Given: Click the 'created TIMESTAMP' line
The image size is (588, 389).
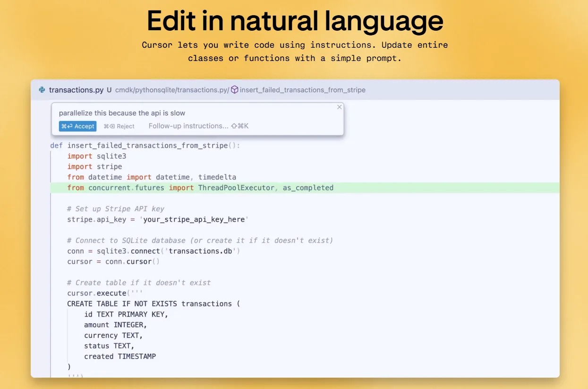Looking at the screenshot, I should 120,356.
